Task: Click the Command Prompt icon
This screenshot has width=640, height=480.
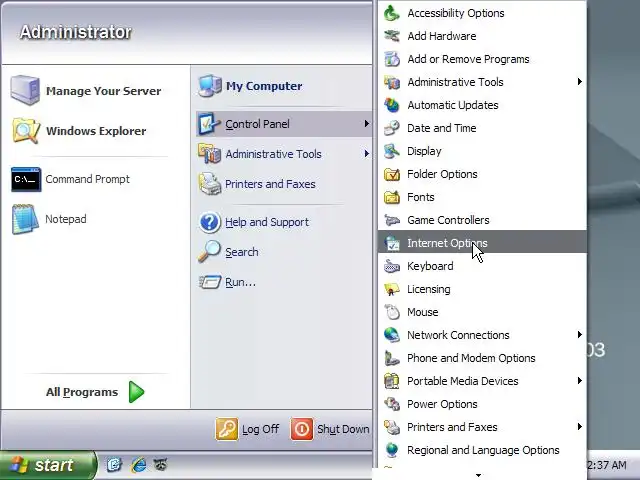Action: pos(26,179)
